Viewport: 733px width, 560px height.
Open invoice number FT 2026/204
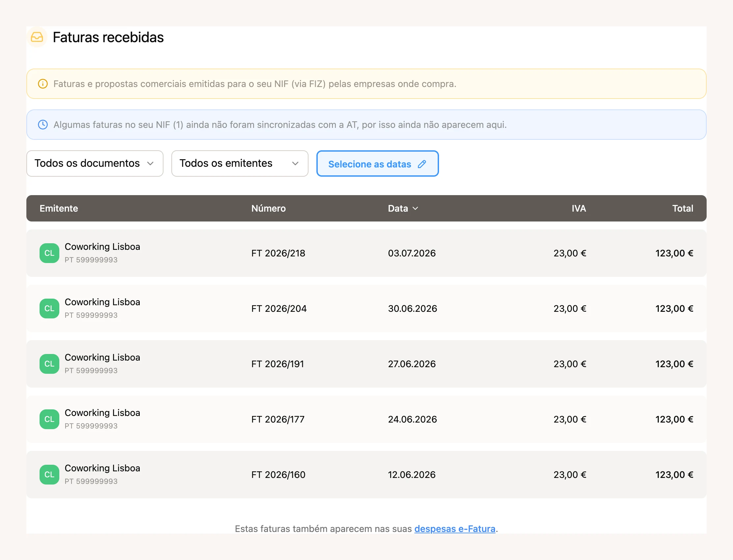click(279, 308)
